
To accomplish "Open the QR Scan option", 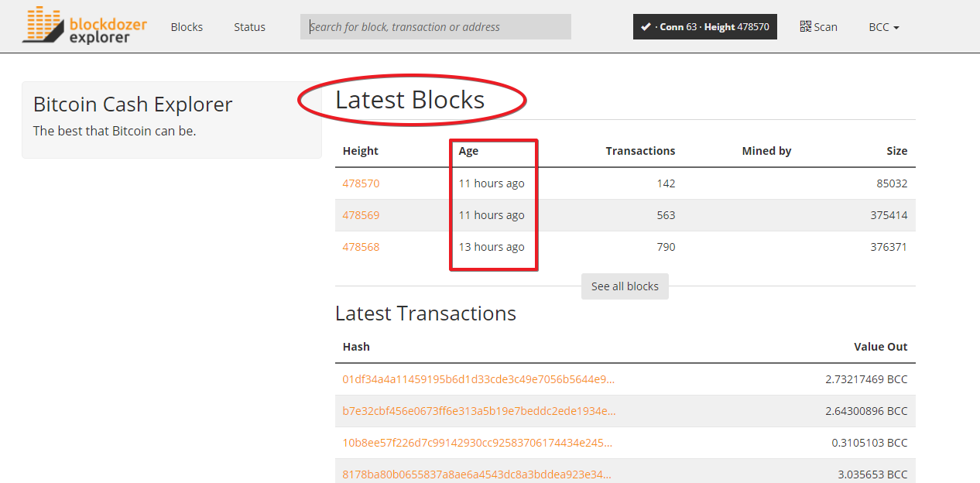I will pos(818,26).
